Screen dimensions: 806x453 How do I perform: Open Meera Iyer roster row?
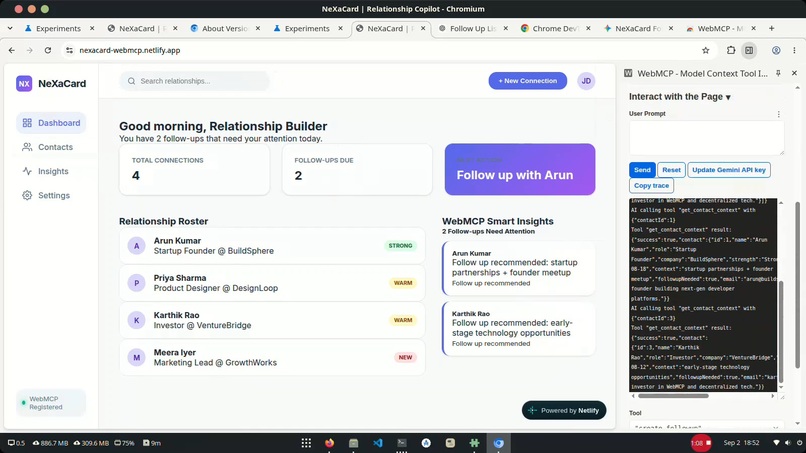tap(272, 357)
